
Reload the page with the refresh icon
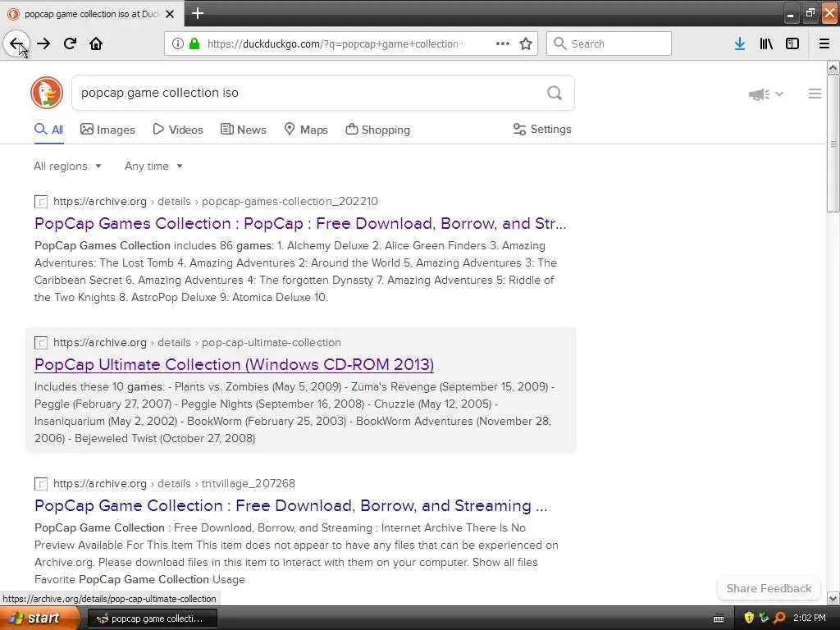point(70,43)
